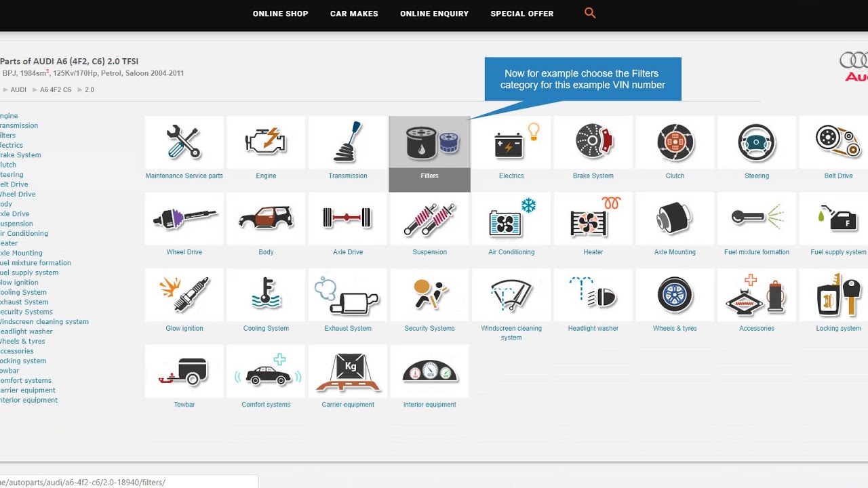Select Windscreen cleaning system in sidebar
This screenshot has width=868, height=488.
coord(44,322)
